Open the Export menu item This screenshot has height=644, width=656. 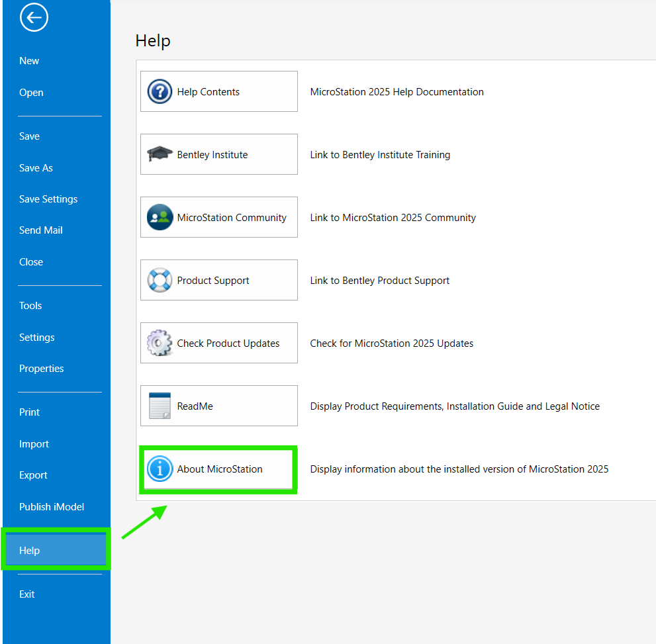33,475
